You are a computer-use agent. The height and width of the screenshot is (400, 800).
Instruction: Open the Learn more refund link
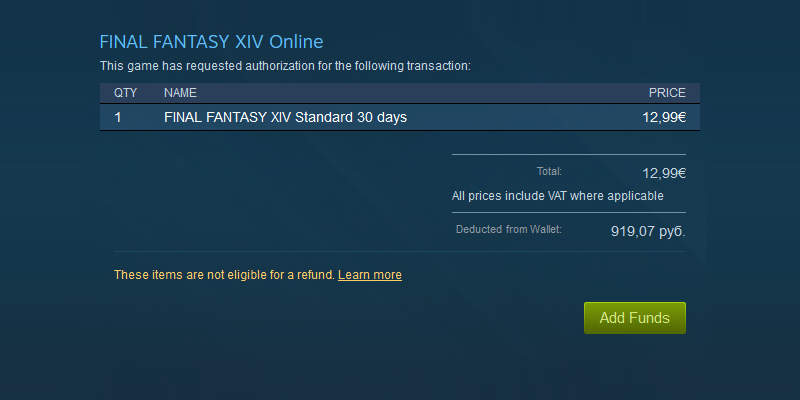tap(370, 275)
